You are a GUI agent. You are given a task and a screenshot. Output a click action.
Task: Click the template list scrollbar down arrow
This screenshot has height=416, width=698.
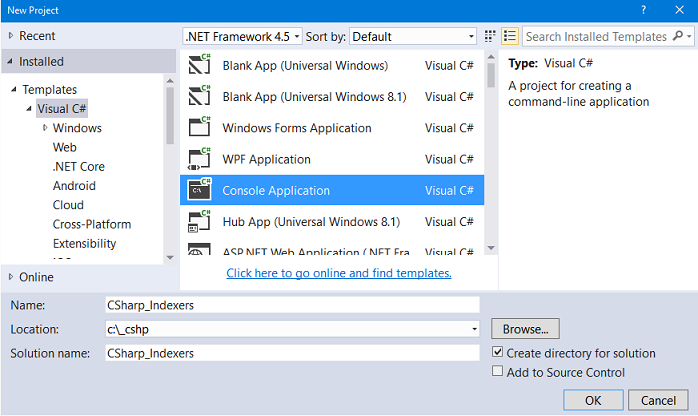point(491,248)
